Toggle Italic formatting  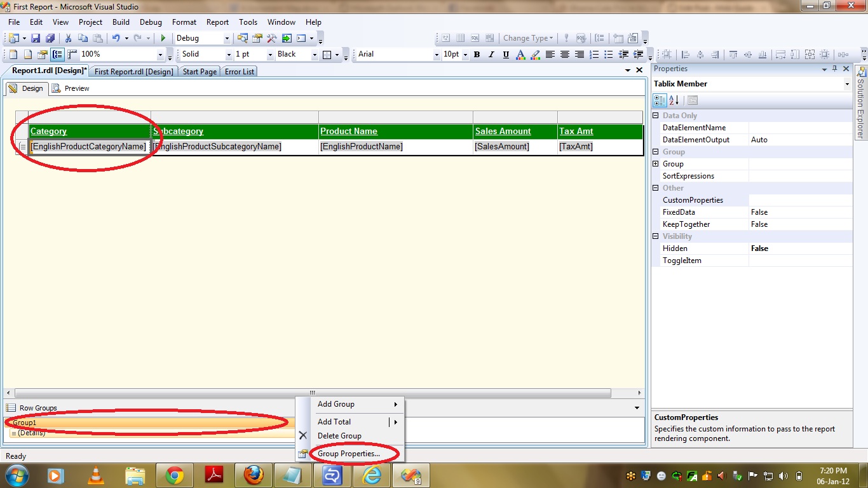[491, 55]
